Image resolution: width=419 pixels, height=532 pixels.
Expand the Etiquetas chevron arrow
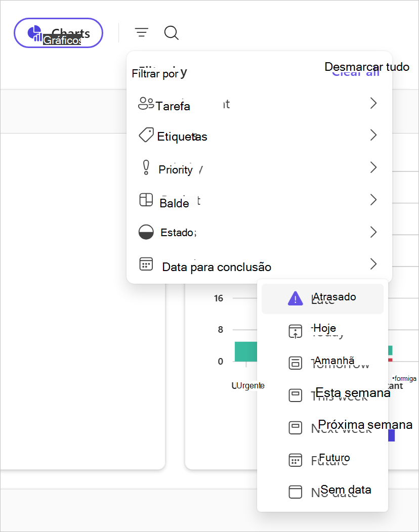click(x=373, y=135)
